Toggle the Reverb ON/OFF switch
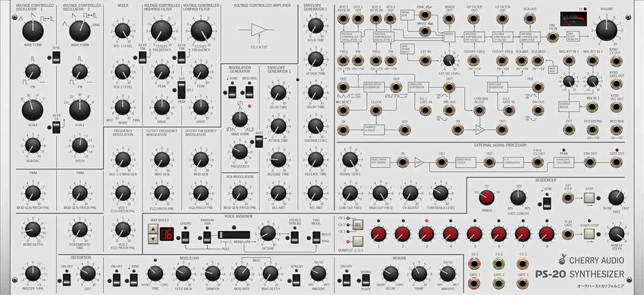This screenshot has width=644, height=295. coord(347,279)
